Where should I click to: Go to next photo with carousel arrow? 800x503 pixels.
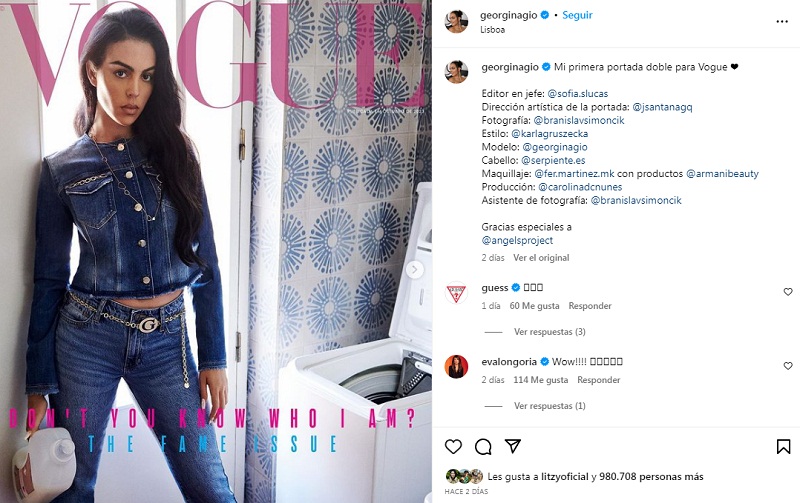[415, 269]
